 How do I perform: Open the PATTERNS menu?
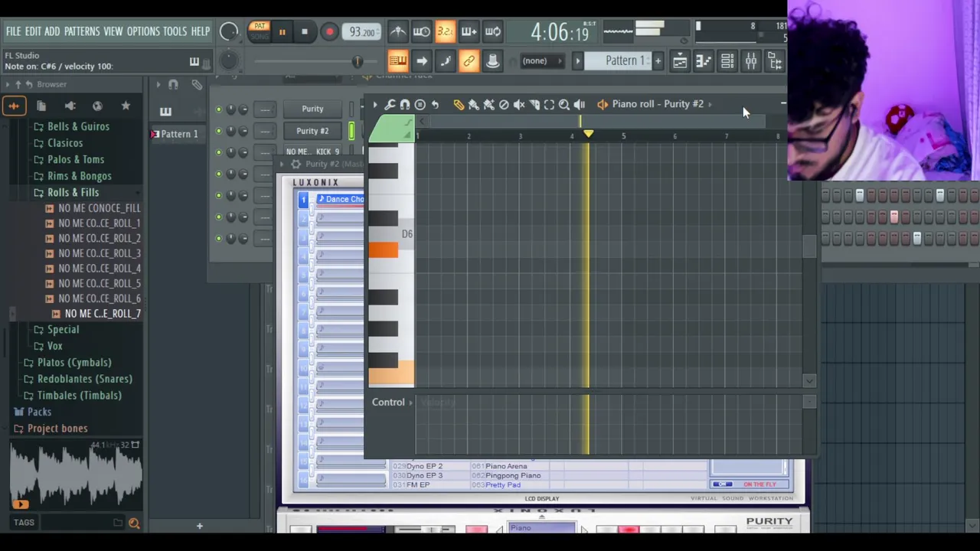click(x=82, y=31)
